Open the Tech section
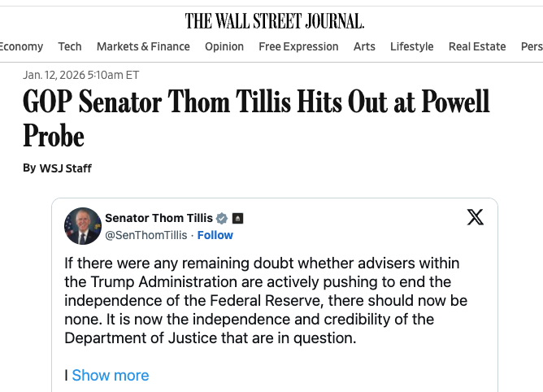Viewport: 543px width, 392px height. [x=70, y=46]
